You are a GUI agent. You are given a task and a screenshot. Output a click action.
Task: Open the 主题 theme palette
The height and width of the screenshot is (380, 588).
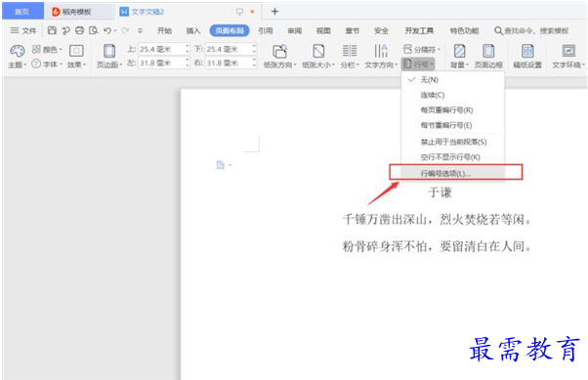pos(17,57)
